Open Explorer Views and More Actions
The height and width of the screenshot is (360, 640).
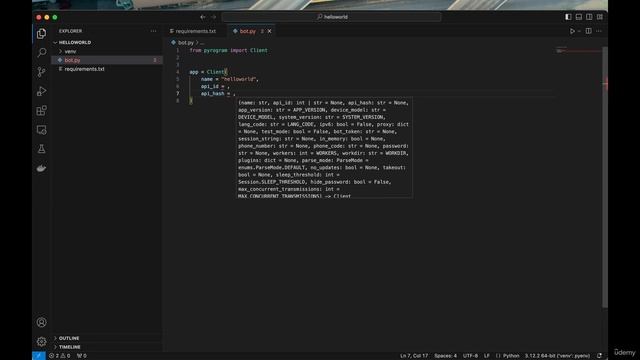(x=153, y=31)
